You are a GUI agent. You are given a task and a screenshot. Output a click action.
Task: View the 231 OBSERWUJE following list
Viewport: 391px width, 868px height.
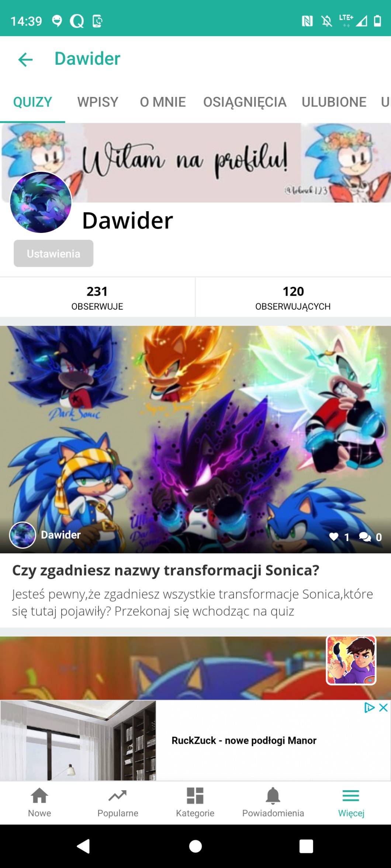[x=97, y=297]
